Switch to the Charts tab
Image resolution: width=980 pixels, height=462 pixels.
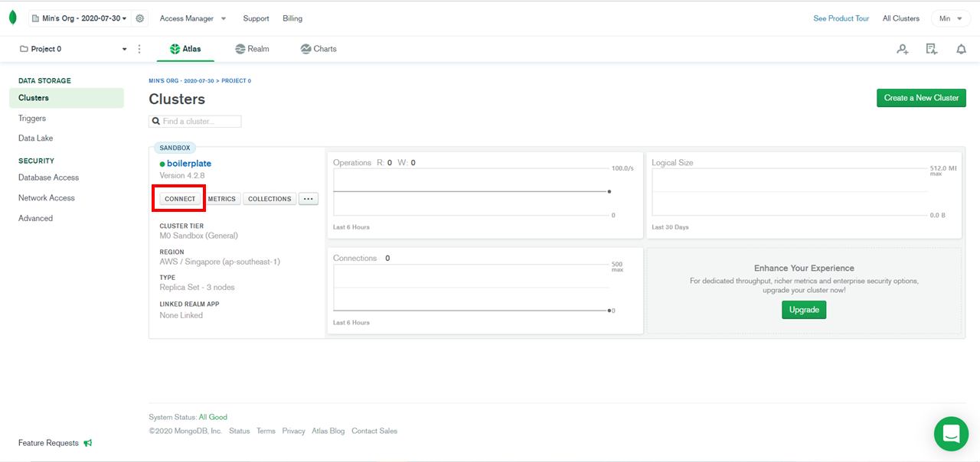[318, 49]
